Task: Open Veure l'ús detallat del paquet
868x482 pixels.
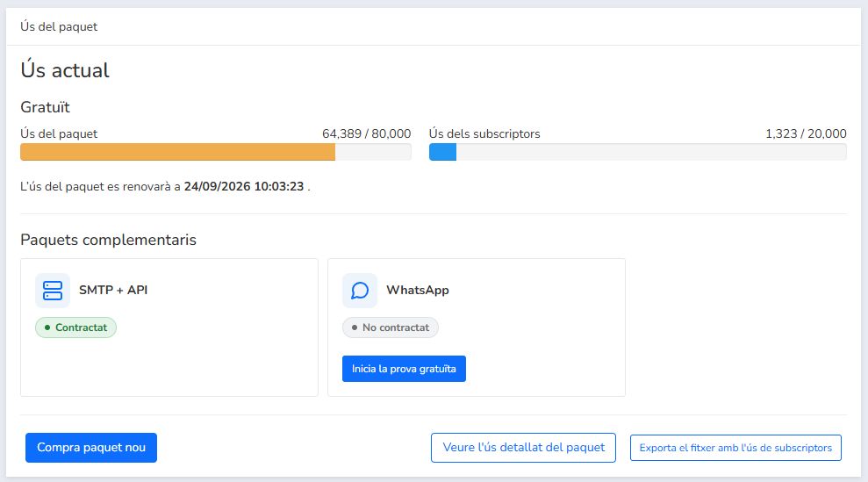Action: coord(524,448)
